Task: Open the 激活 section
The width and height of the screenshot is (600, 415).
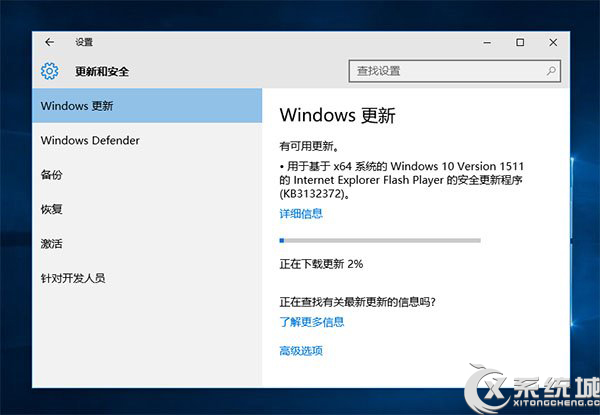Action: [x=147, y=244]
